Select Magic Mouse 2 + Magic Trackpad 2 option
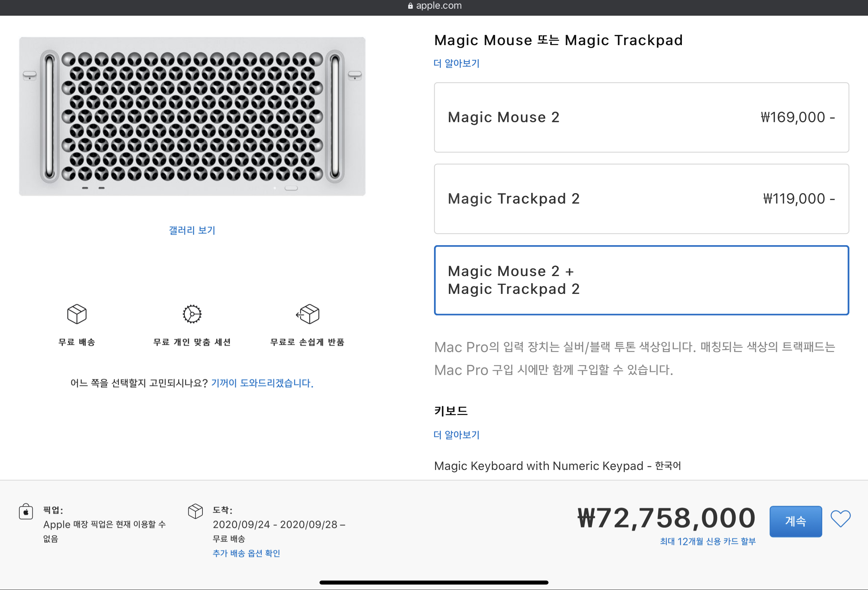Screen dimensions: 868x590 click(641, 280)
